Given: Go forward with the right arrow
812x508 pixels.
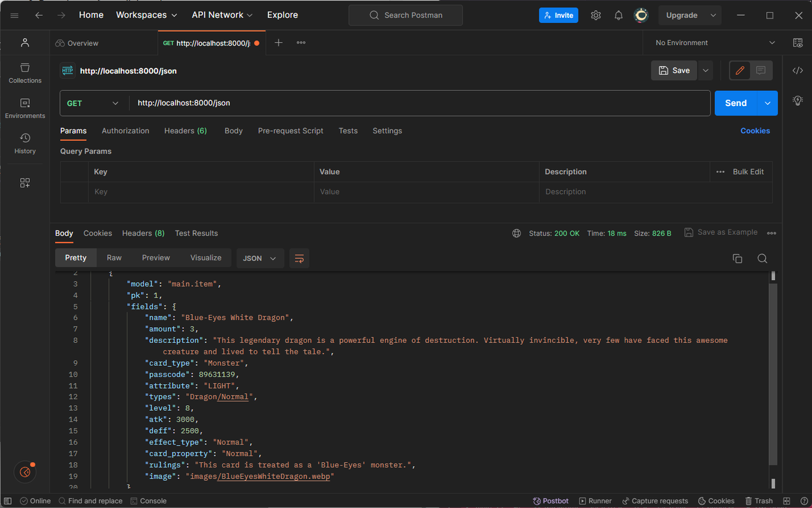Looking at the screenshot, I should click(x=61, y=15).
